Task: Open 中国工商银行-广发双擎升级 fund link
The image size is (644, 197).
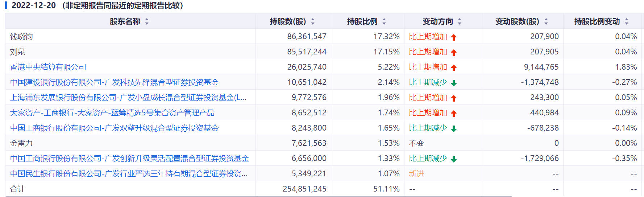Action: pyautogui.click(x=114, y=128)
